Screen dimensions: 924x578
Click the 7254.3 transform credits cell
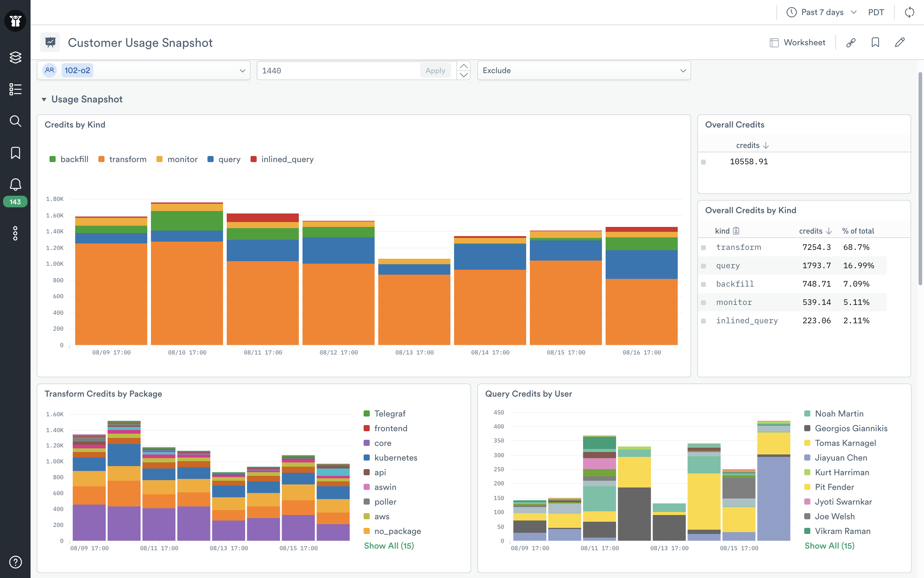pos(816,247)
